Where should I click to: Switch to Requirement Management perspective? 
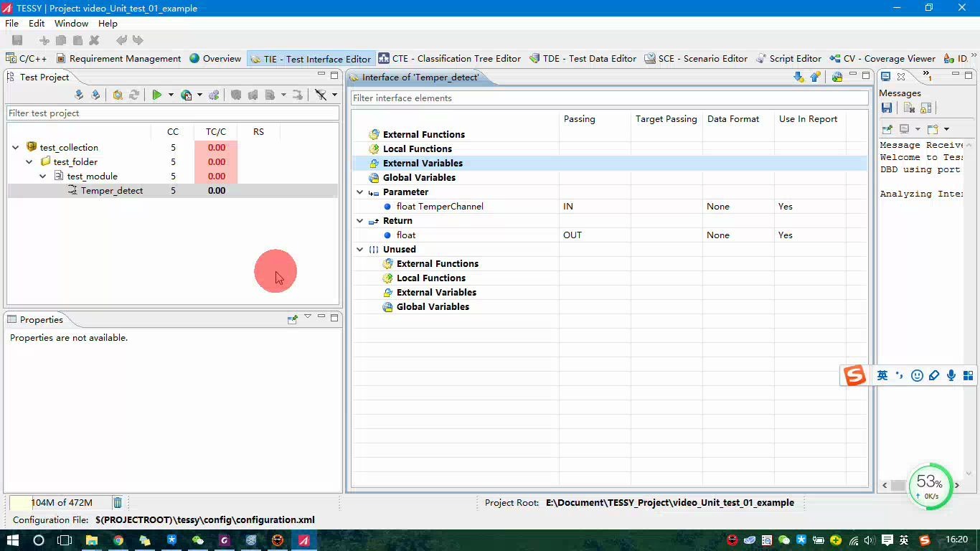[118, 59]
